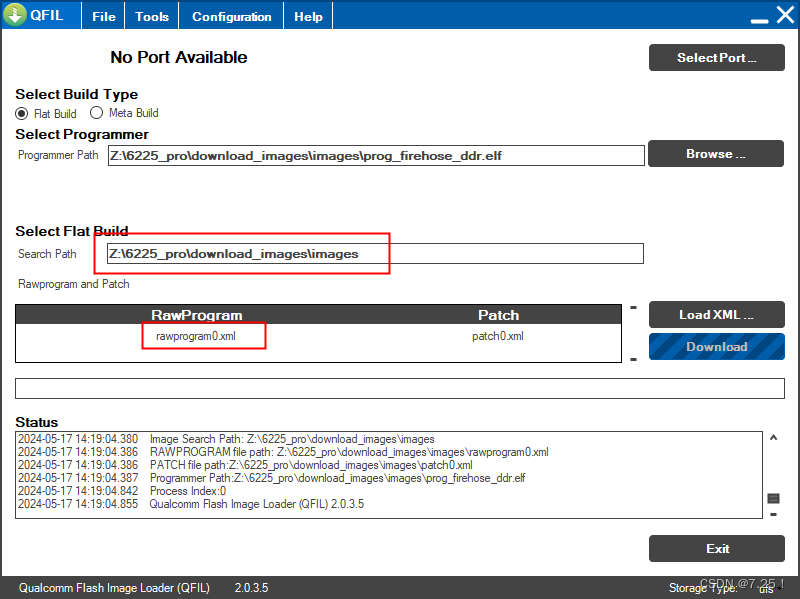Open the Tools menu

pos(152,16)
